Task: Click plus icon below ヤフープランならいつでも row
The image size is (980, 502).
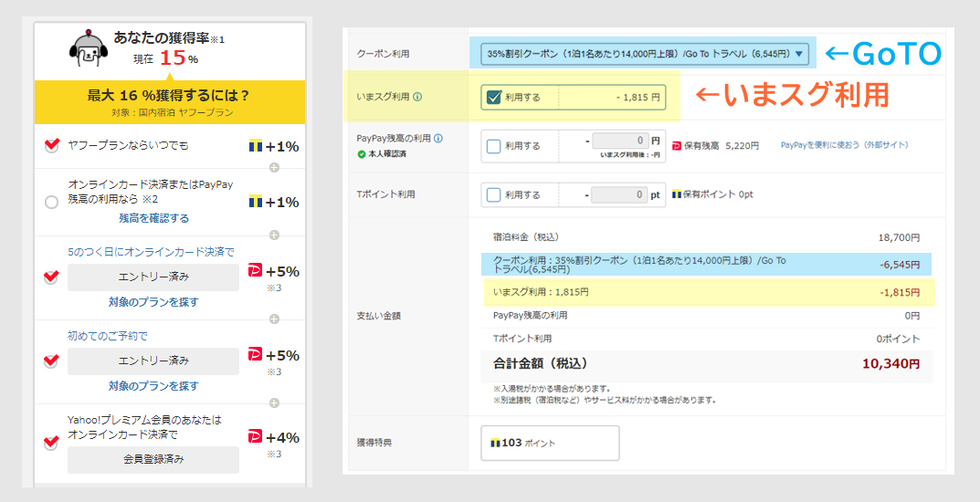Action: 274,167
